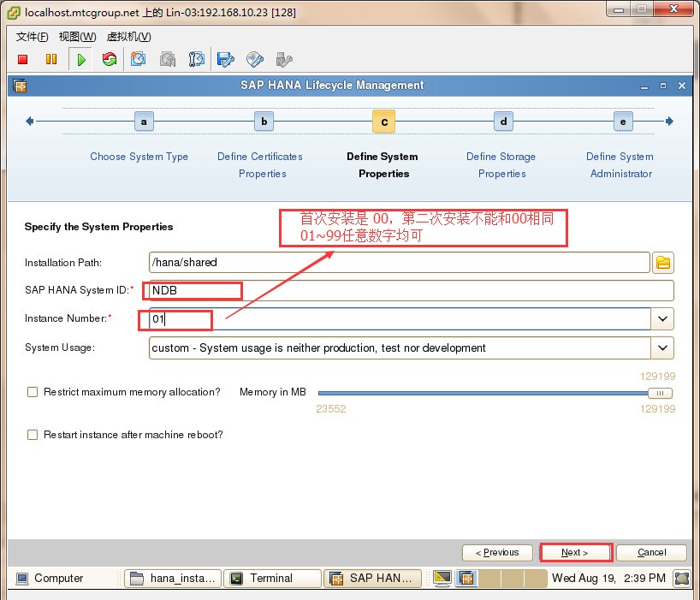Click the red stop VM button
Screen dimensions: 700x600
[x=23, y=59]
